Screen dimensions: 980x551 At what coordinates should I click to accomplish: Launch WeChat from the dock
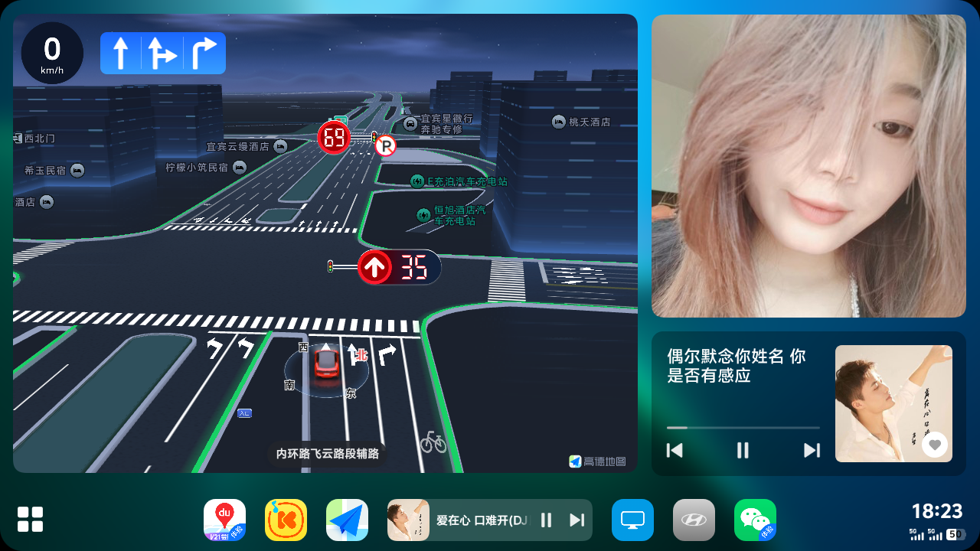point(755,520)
